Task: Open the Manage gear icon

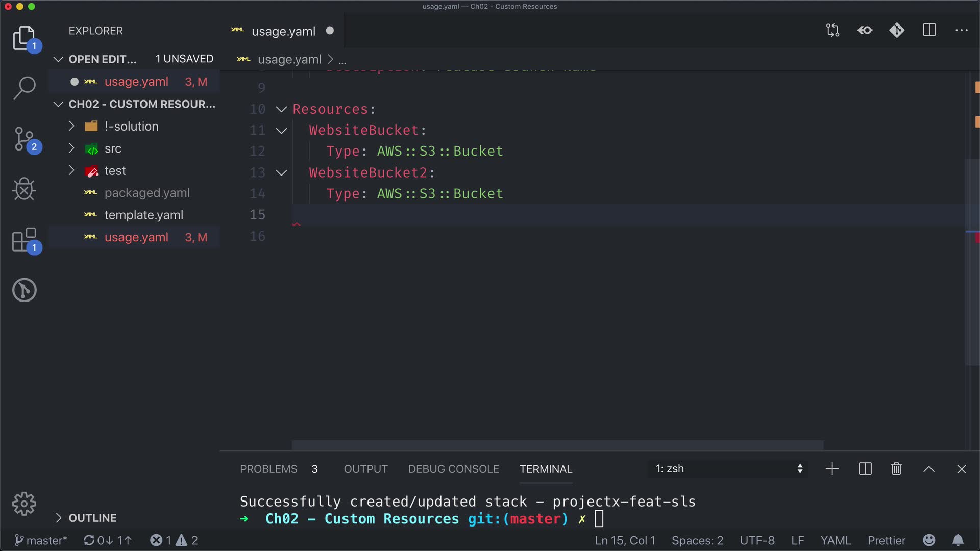Action: coord(24,504)
